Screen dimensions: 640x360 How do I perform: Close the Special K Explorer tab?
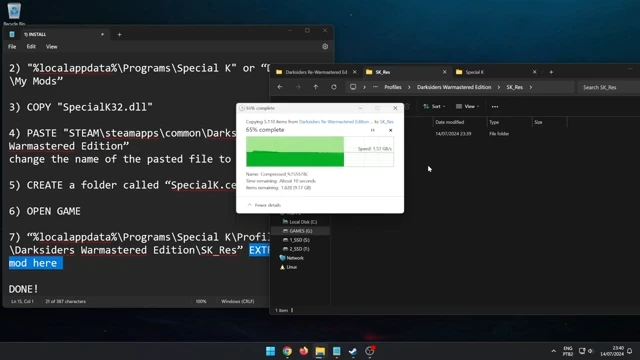535,72
